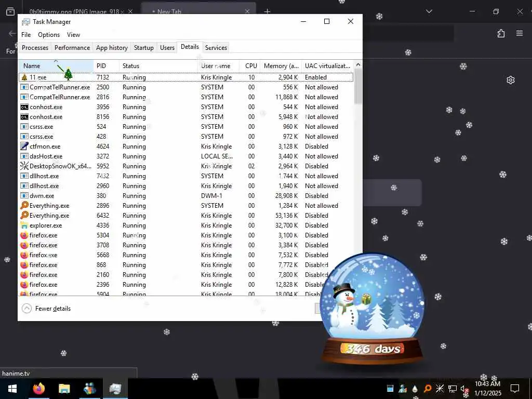Viewport: 532px width, 399px height.
Task: Click DWM-1 user name cell
Action: (x=211, y=196)
